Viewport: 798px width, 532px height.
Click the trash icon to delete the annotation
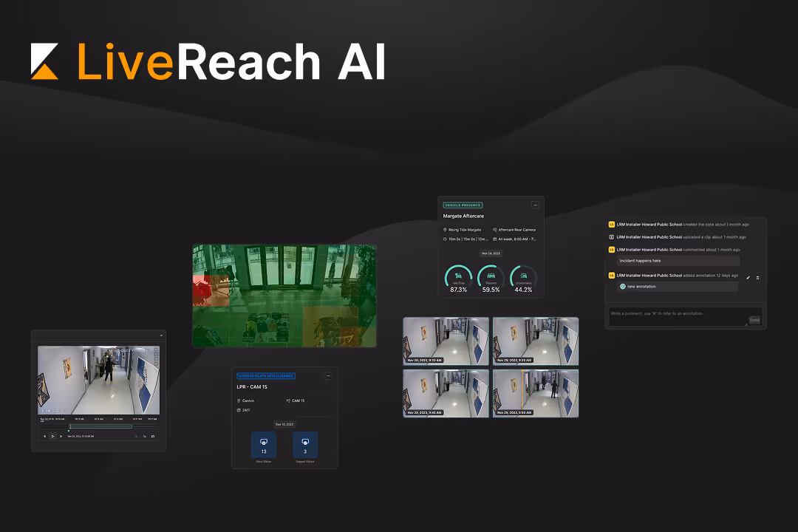(757, 278)
